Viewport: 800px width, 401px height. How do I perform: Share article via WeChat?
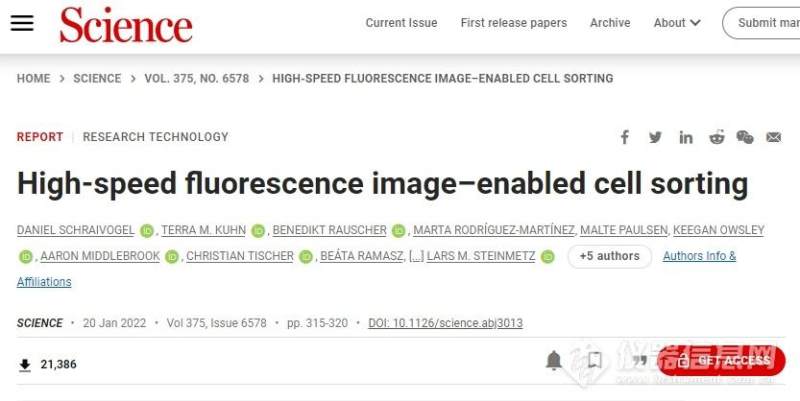(745, 137)
